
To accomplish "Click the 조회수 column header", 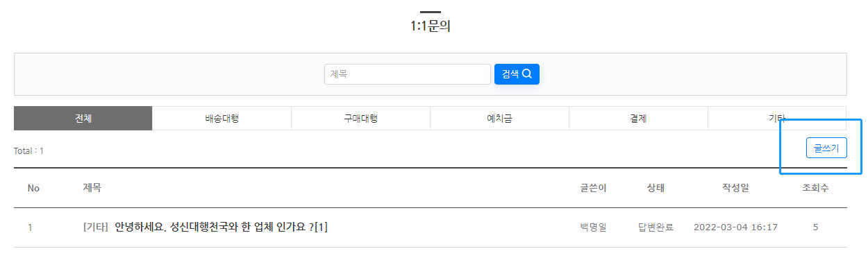I will click(815, 188).
